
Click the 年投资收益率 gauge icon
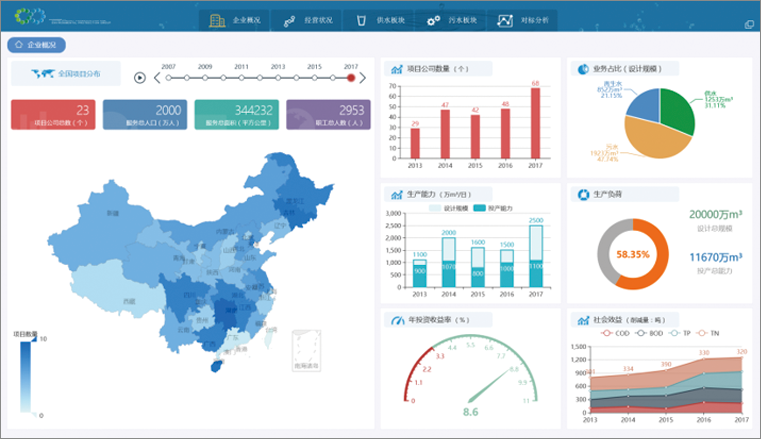(x=396, y=320)
